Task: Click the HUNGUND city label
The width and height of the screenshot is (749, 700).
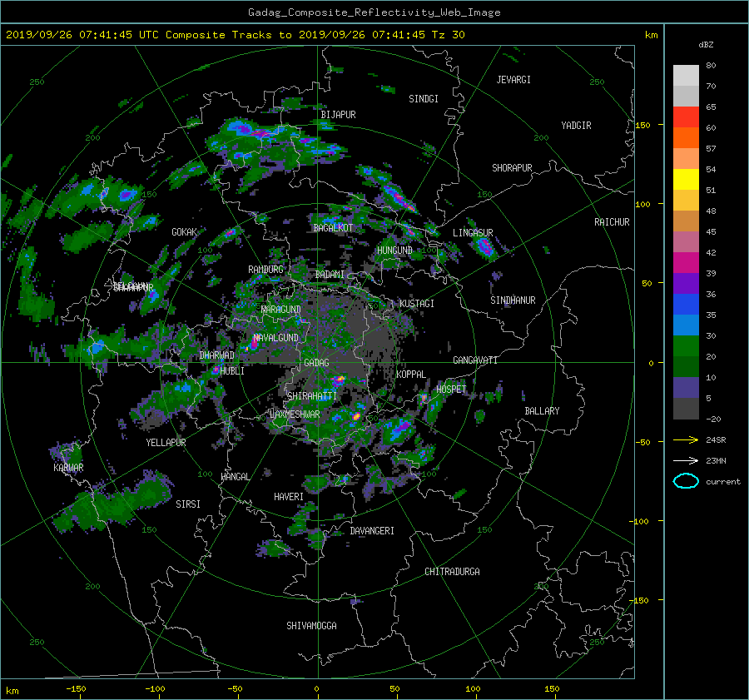Action: tap(394, 251)
